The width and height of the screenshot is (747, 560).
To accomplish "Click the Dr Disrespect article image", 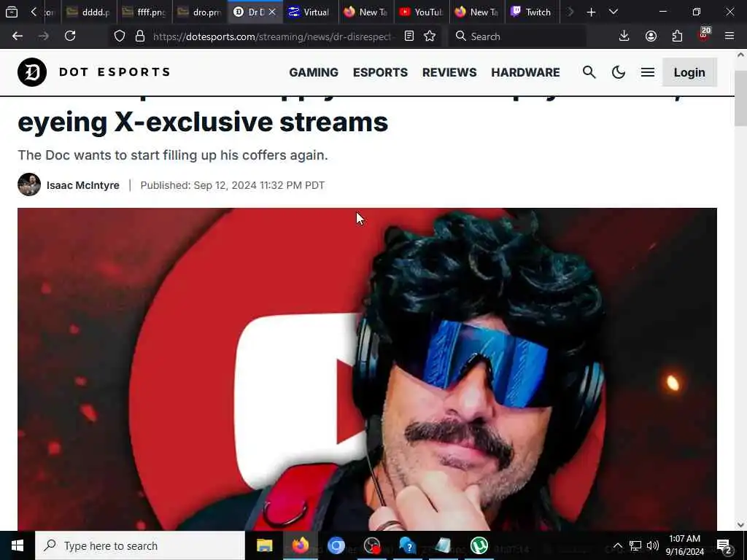I will click(x=367, y=369).
